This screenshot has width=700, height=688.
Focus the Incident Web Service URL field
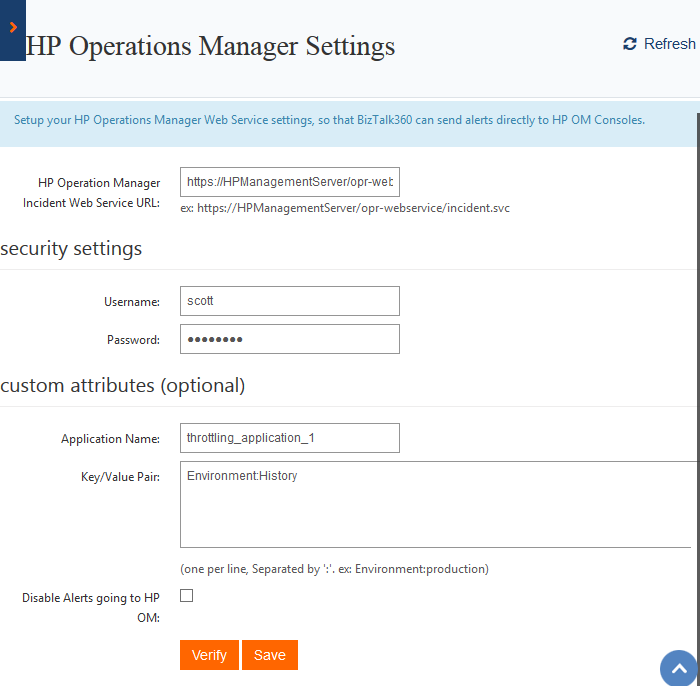coord(290,182)
